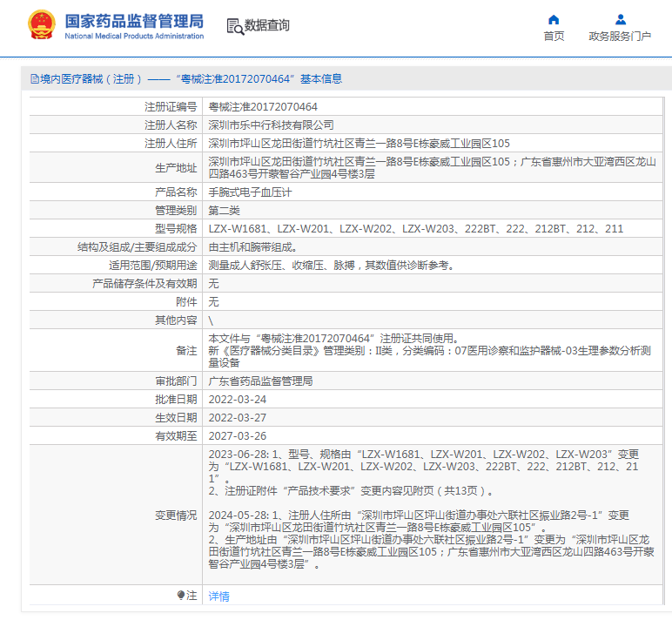Click the 管理类别 row label
Viewport: 672px width, 620px height.
click(176, 211)
